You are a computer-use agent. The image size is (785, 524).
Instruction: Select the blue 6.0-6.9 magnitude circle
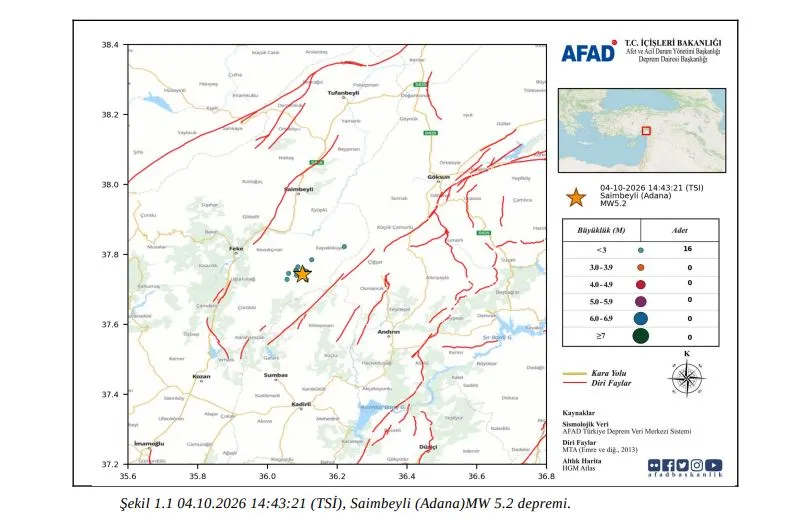tap(640, 318)
